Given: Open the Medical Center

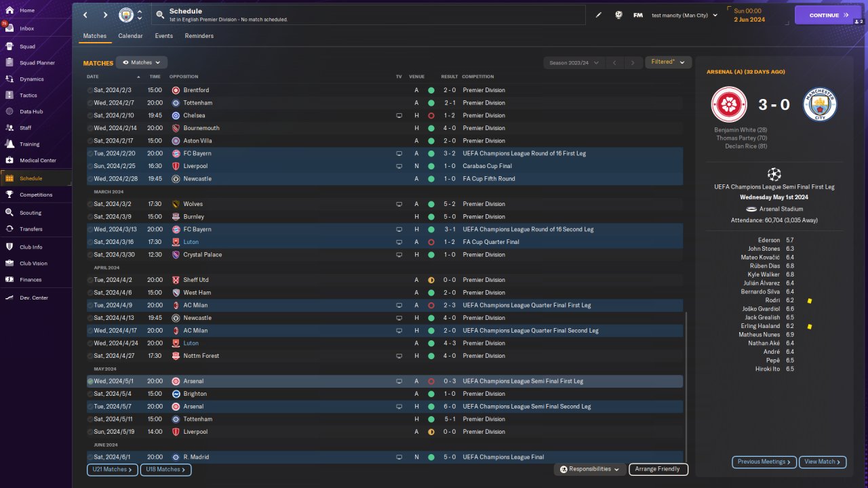Looking at the screenshot, I should (38, 161).
